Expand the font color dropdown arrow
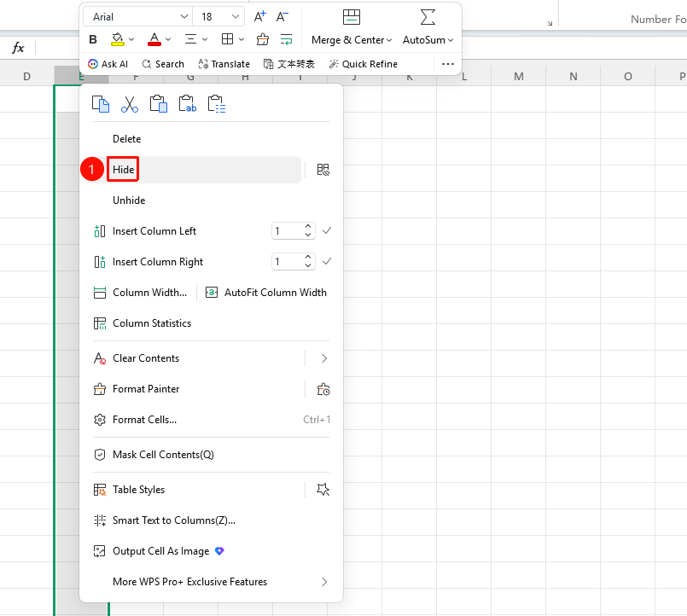Screen dimensions: 687x616 (168, 39)
